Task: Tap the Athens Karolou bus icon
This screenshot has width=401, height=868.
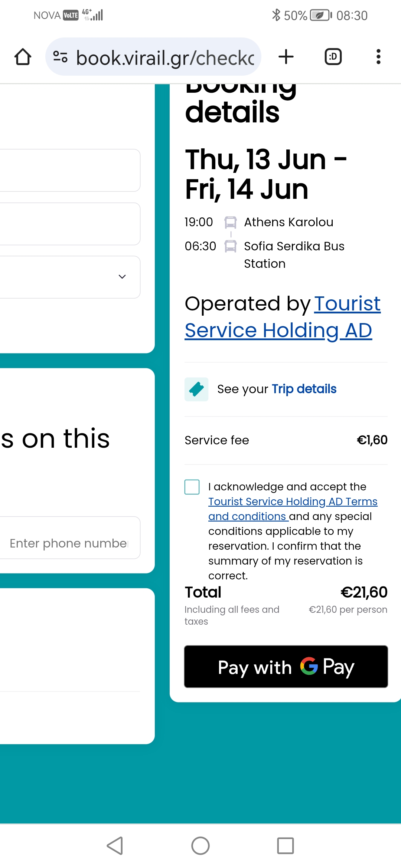Action: point(231,223)
